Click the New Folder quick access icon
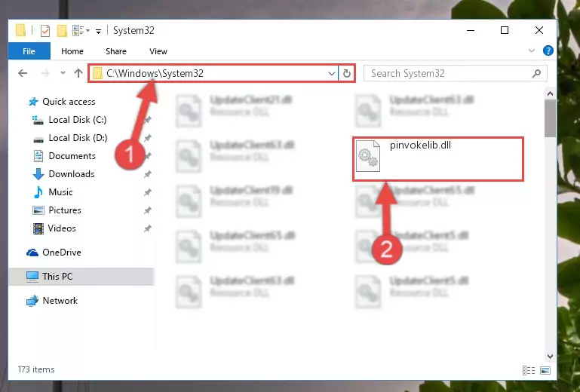Image resolution: width=580 pixels, height=392 pixels. pyautogui.click(x=62, y=31)
